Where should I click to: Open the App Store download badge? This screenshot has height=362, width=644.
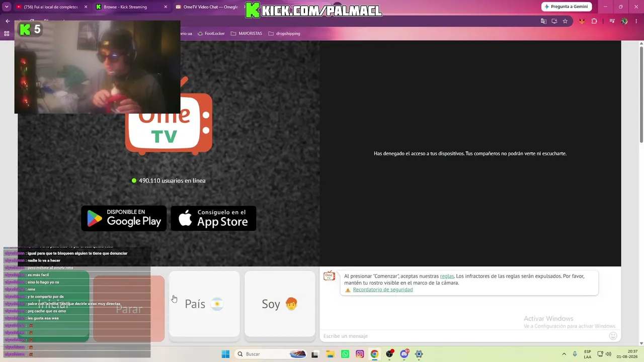[x=213, y=218]
